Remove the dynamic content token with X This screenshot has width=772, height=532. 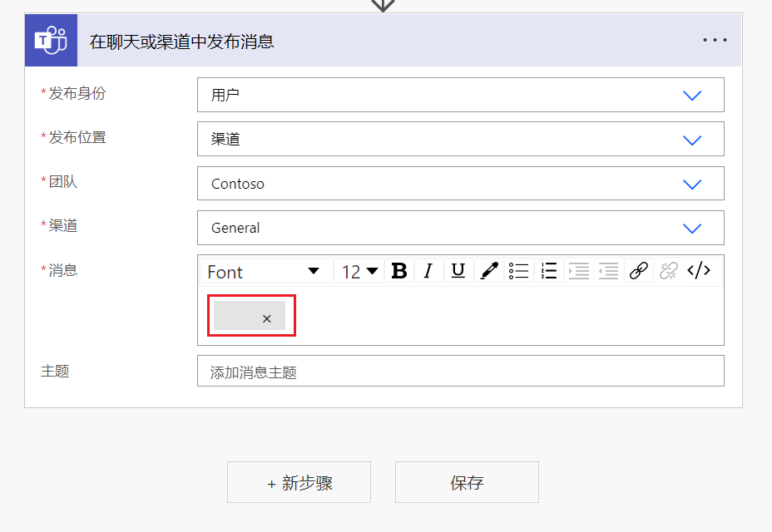(267, 319)
